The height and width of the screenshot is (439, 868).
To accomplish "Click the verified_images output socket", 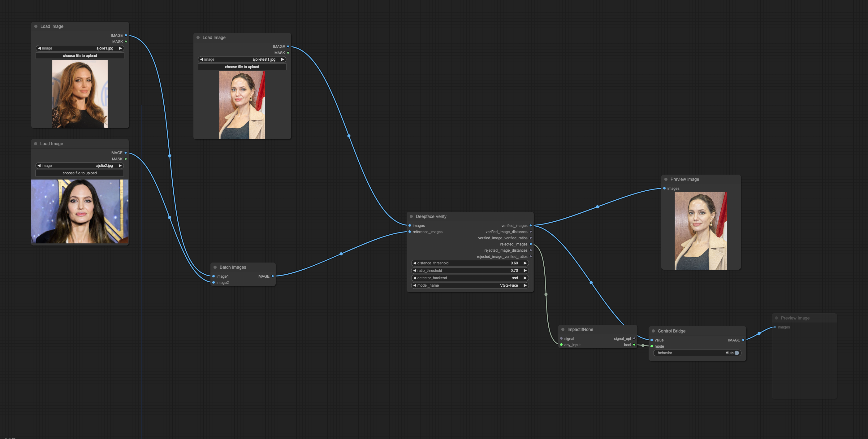I will point(530,226).
